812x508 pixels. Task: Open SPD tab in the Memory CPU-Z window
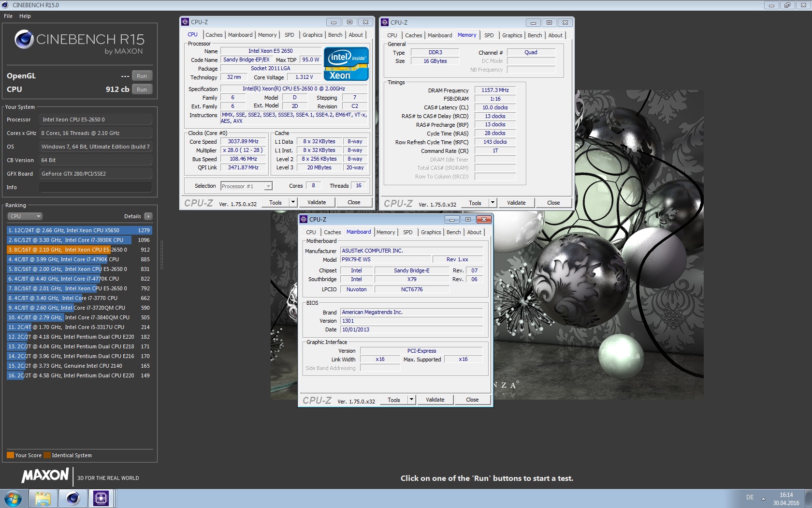pos(489,35)
